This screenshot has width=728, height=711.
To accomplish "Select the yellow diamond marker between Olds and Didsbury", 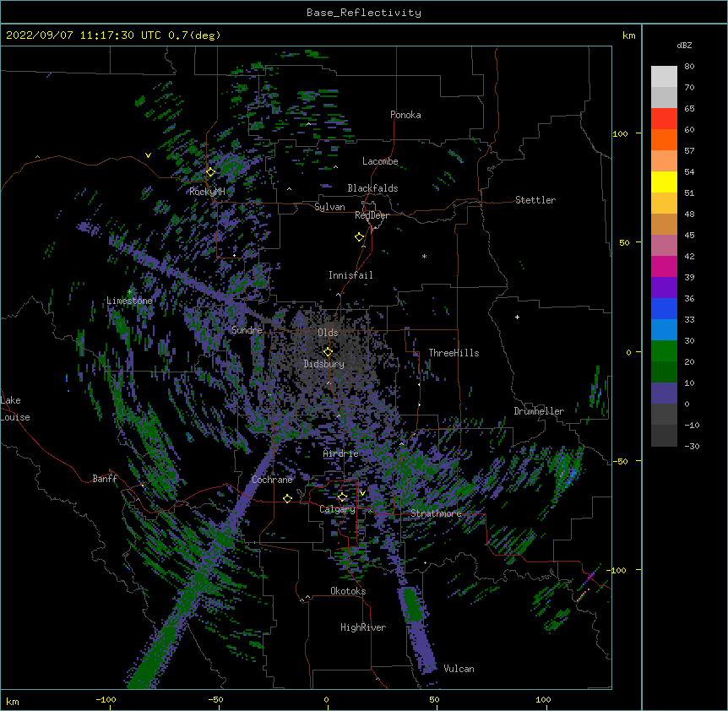I will tap(328, 351).
